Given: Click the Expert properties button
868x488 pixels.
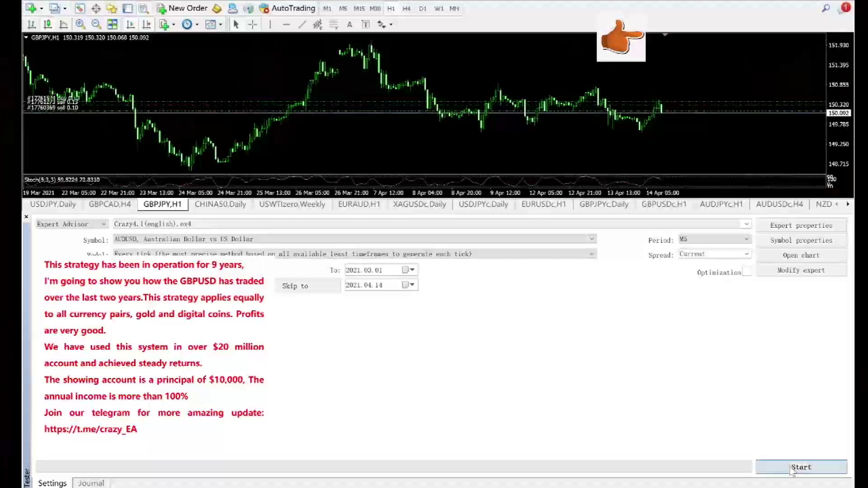Looking at the screenshot, I should click(801, 225).
